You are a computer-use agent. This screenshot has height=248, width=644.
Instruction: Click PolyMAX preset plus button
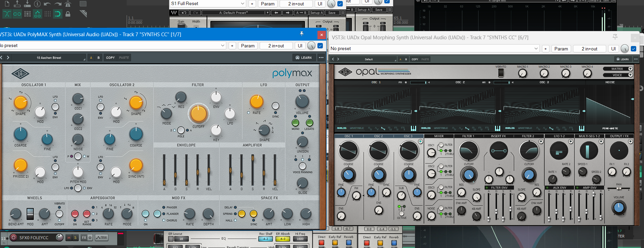232,46
